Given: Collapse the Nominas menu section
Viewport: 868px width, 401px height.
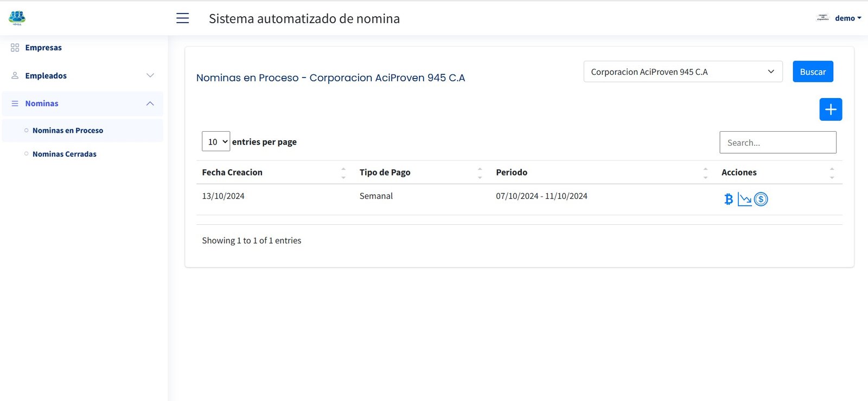Looking at the screenshot, I should (150, 104).
